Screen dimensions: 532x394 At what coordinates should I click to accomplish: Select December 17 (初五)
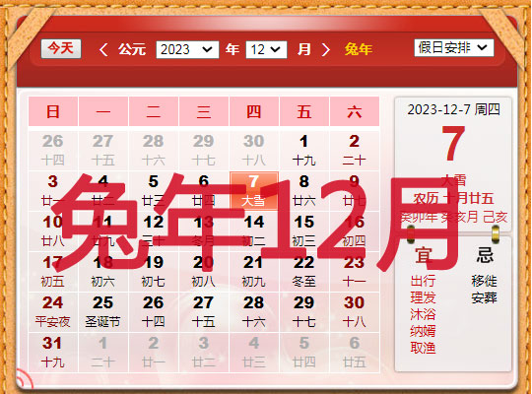click(53, 272)
